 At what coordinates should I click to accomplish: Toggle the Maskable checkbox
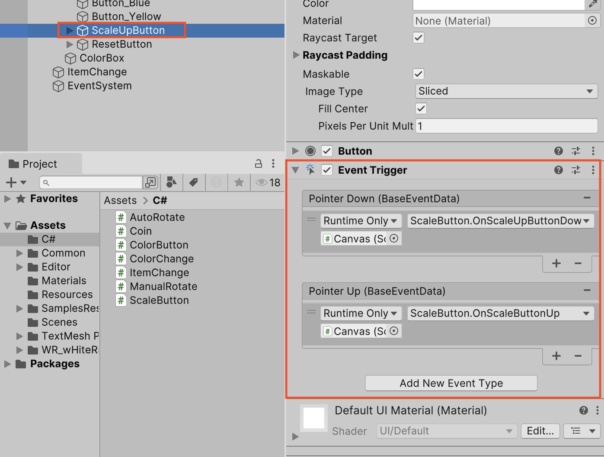click(x=419, y=74)
